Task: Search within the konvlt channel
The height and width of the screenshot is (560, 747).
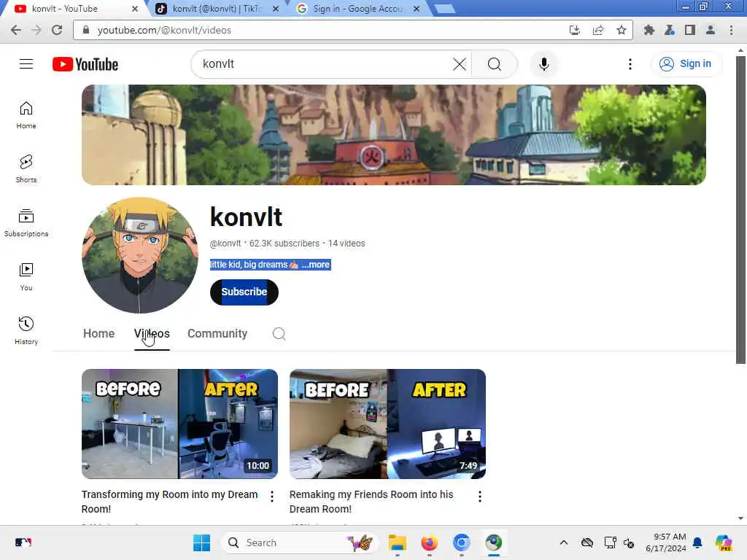Action: pos(279,334)
